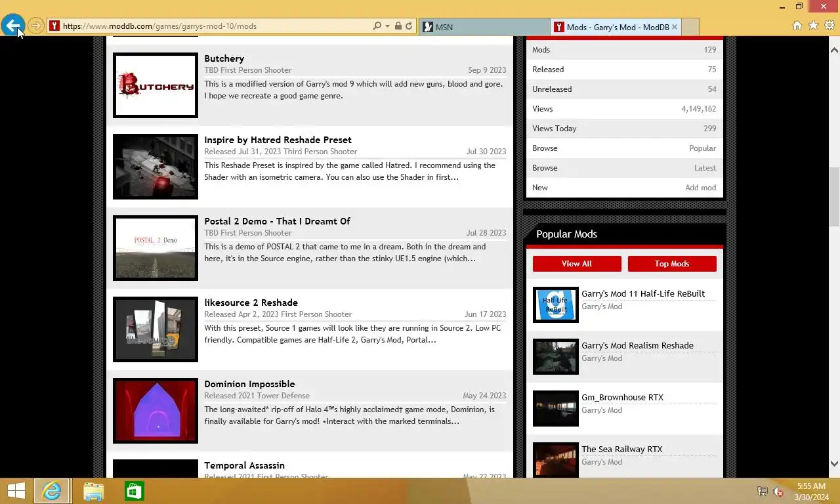Click the Garry's Mod label under Gm_Brownhouse RTX
Viewport: 840px width, 504px height.
602,410
